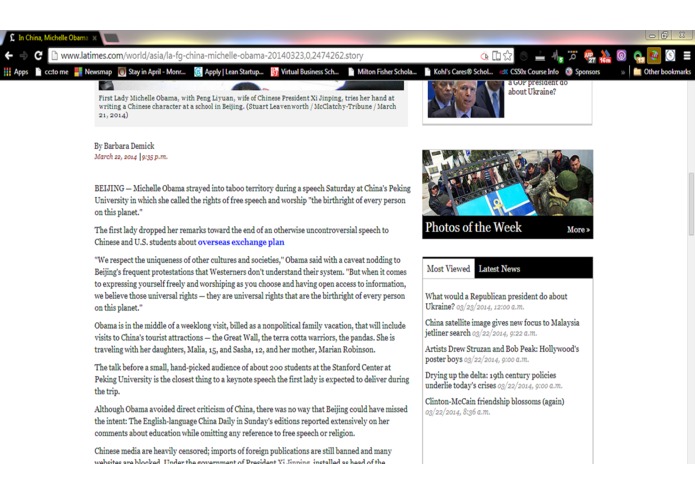Image resolution: width=695 pixels, height=494 pixels.
Task: Open the green circle extension with 13 badge
Action: [x=638, y=56]
